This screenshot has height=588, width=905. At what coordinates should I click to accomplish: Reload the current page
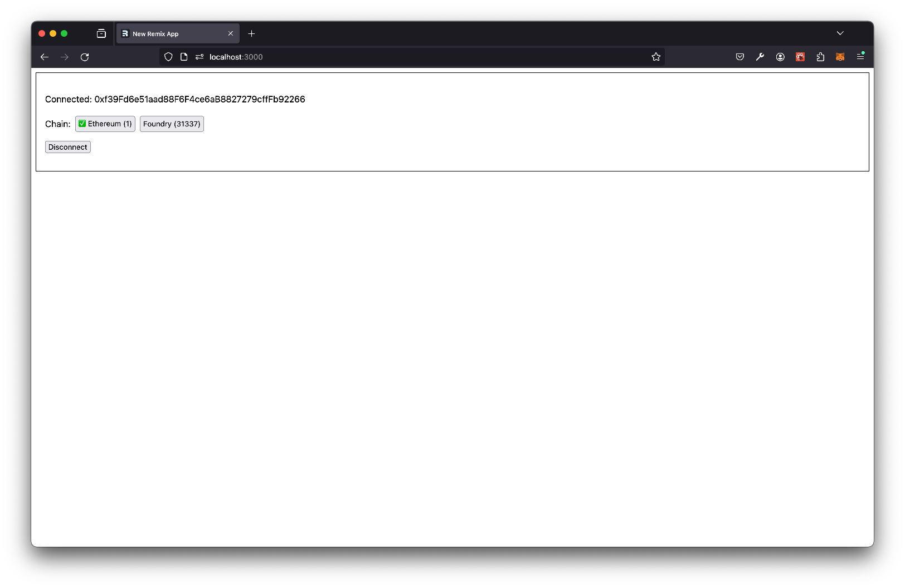click(x=85, y=57)
